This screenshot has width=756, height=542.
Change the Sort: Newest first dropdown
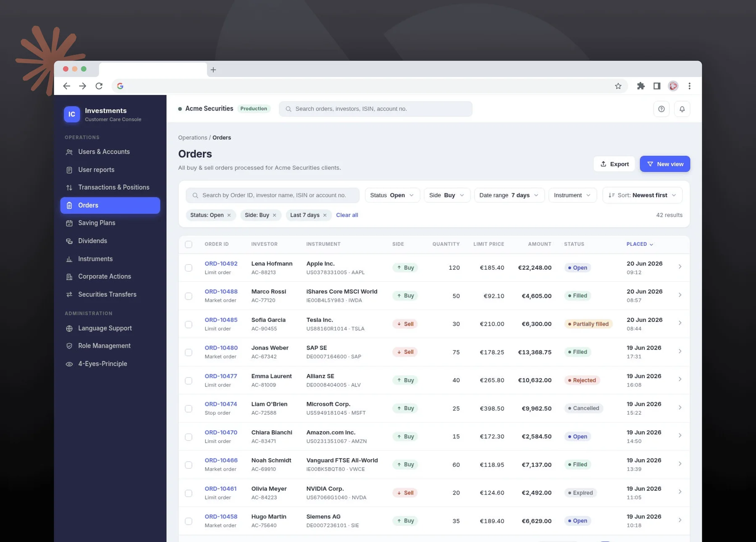point(642,195)
